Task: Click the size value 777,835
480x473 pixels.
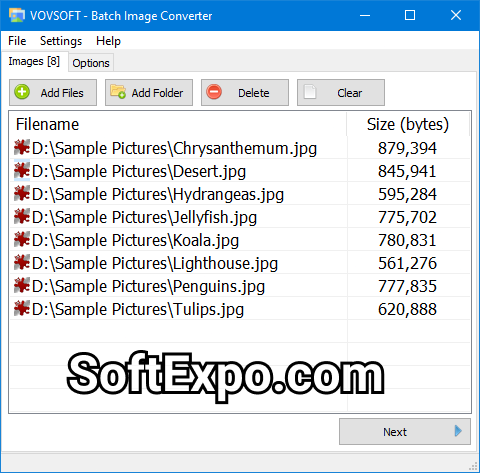Action: click(407, 286)
